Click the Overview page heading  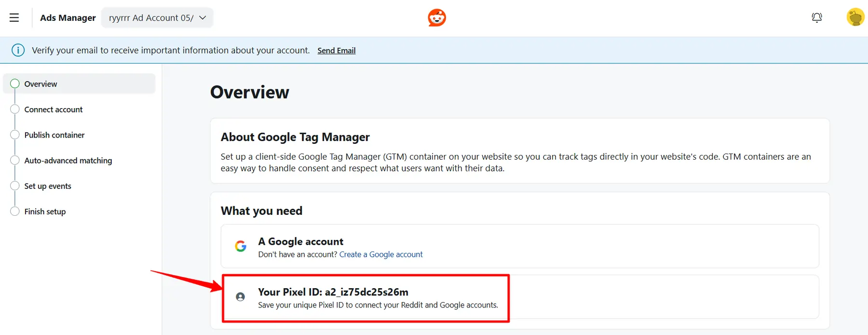click(250, 92)
